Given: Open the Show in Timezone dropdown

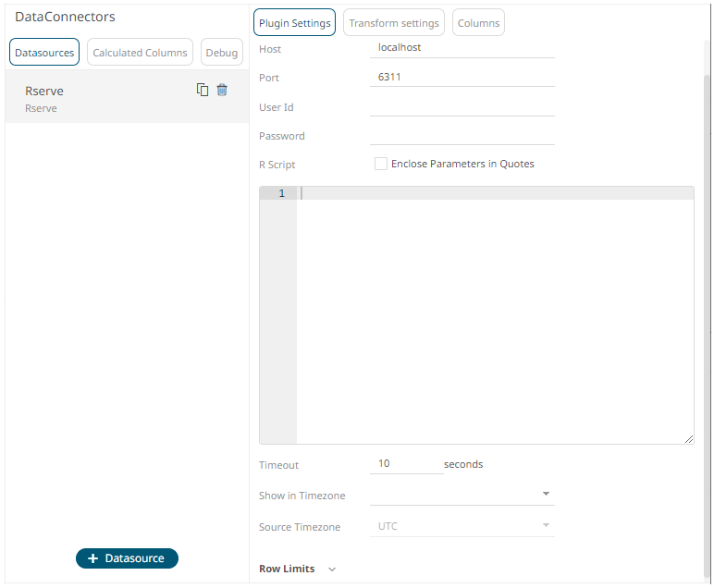Looking at the screenshot, I should [462, 495].
